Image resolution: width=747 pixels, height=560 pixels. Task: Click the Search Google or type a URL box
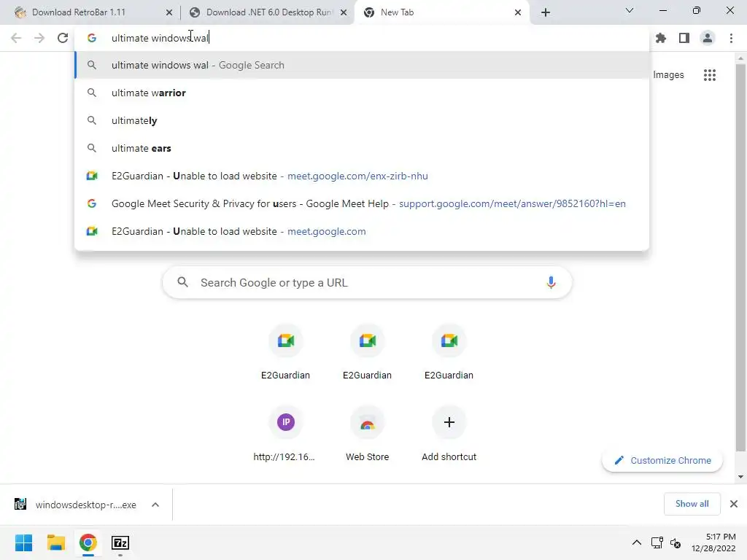tap(367, 282)
